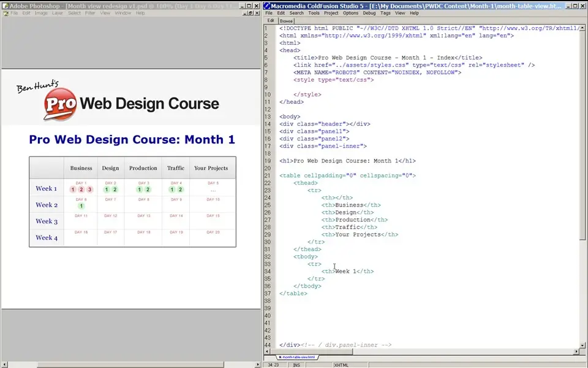Open the Help menu in ColdFusion Studio
The height and width of the screenshot is (368, 588).
pyautogui.click(x=414, y=13)
